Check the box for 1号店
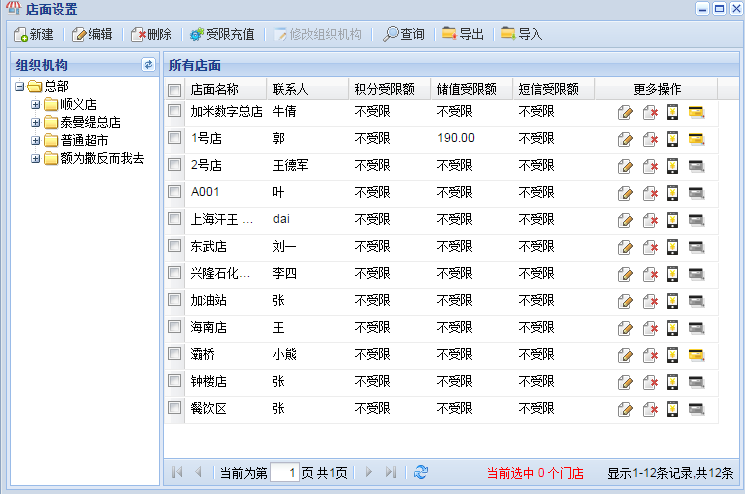Screen dimensions: 745x494 tap(175, 138)
